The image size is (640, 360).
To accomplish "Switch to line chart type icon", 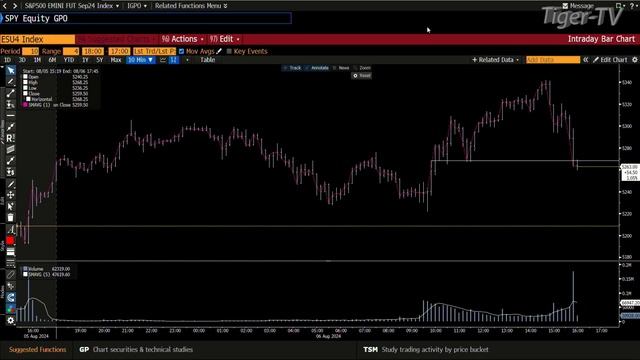I will (163, 60).
